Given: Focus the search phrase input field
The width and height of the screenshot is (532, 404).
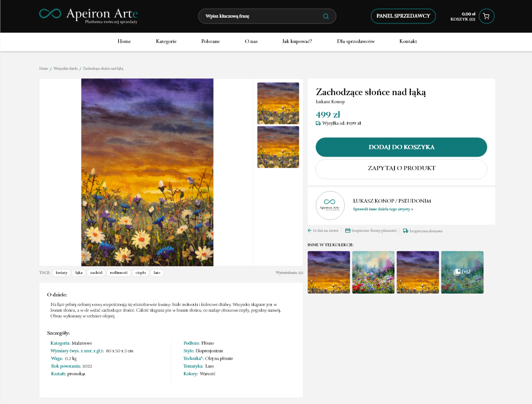Looking at the screenshot, I should [267, 16].
